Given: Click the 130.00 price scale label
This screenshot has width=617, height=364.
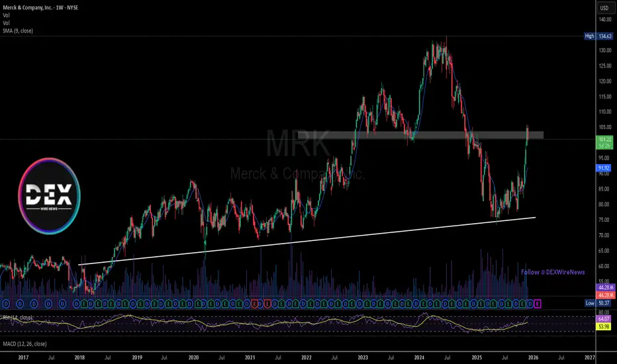Looking at the screenshot, I should pos(605,50).
